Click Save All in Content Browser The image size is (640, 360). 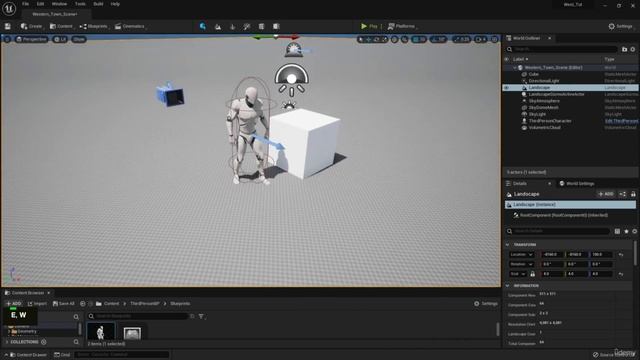64,304
